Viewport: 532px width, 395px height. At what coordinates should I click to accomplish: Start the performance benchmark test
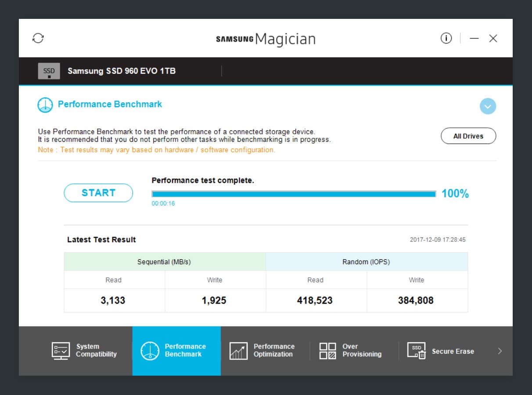click(x=98, y=193)
